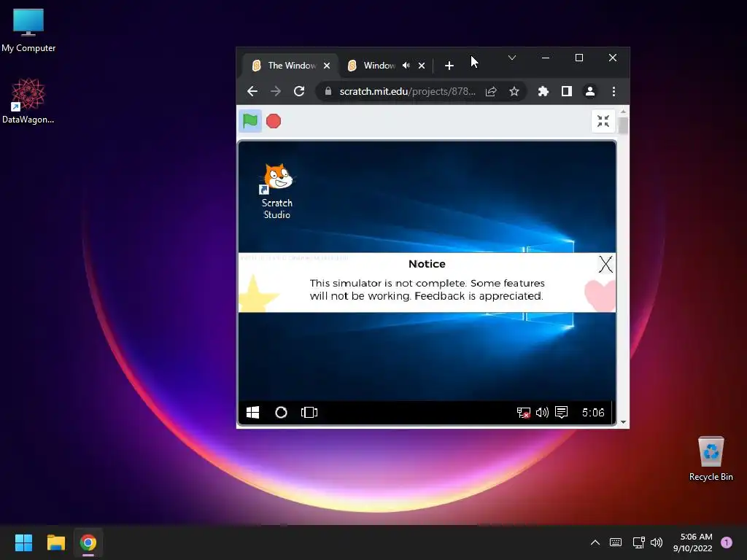Close 'The Window' first tab
Screen dimensions: 747x560
point(327,66)
